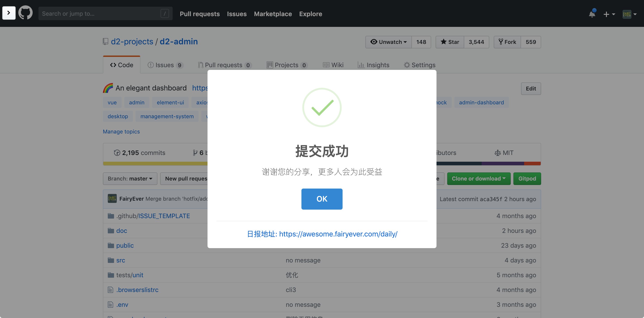Open the notifications bell
Image resolution: width=644 pixels, height=318 pixels.
click(x=592, y=14)
